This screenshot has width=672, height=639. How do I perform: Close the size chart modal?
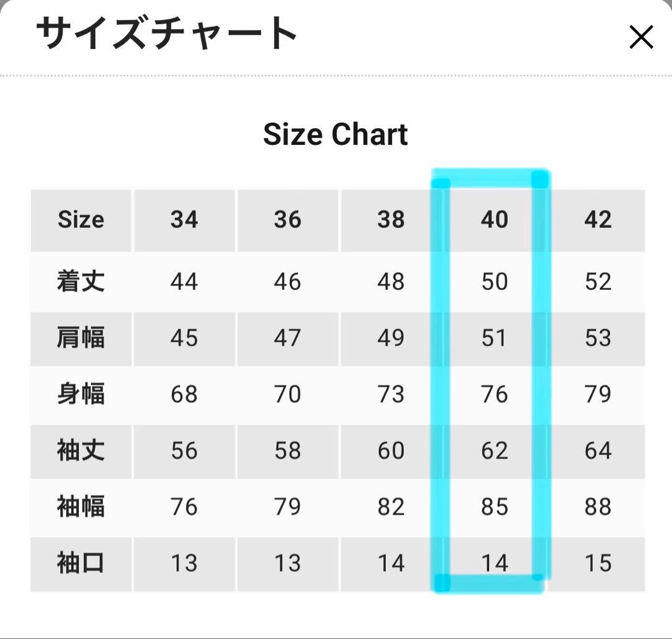tap(640, 37)
